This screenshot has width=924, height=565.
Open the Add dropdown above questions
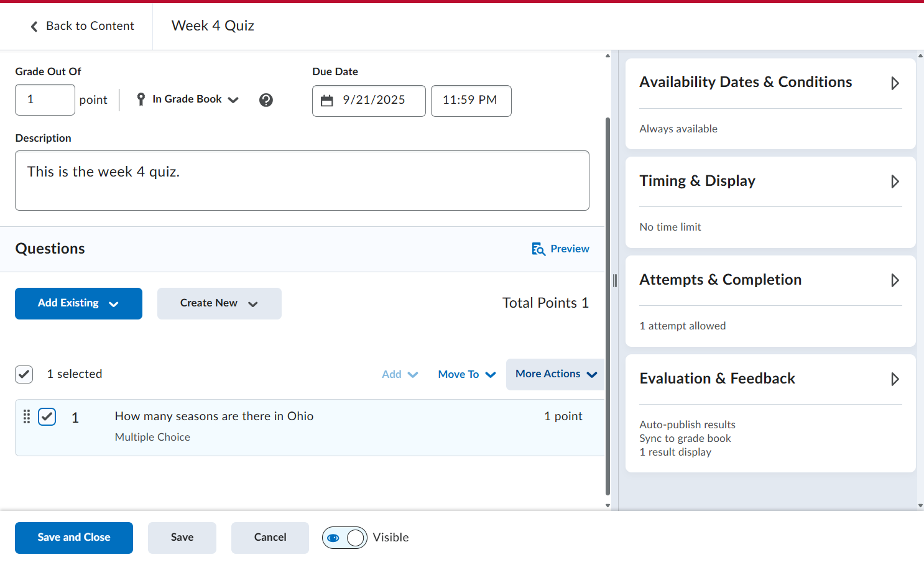400,374
